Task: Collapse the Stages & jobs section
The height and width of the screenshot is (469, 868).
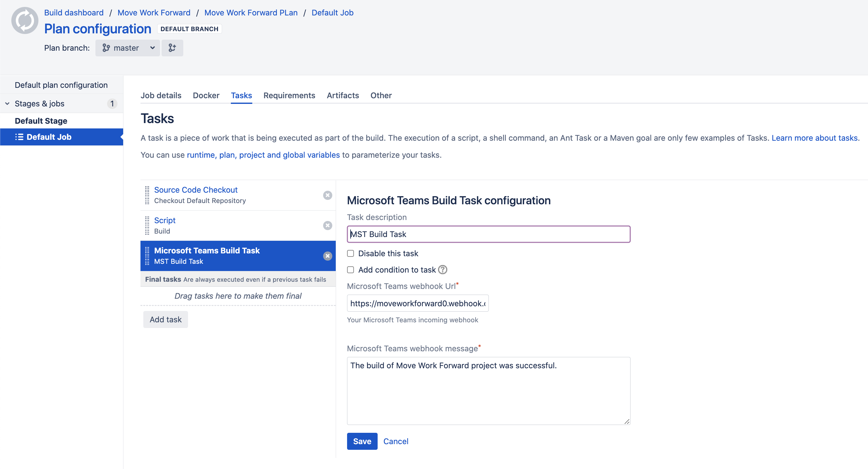Action: coord(7,103)
